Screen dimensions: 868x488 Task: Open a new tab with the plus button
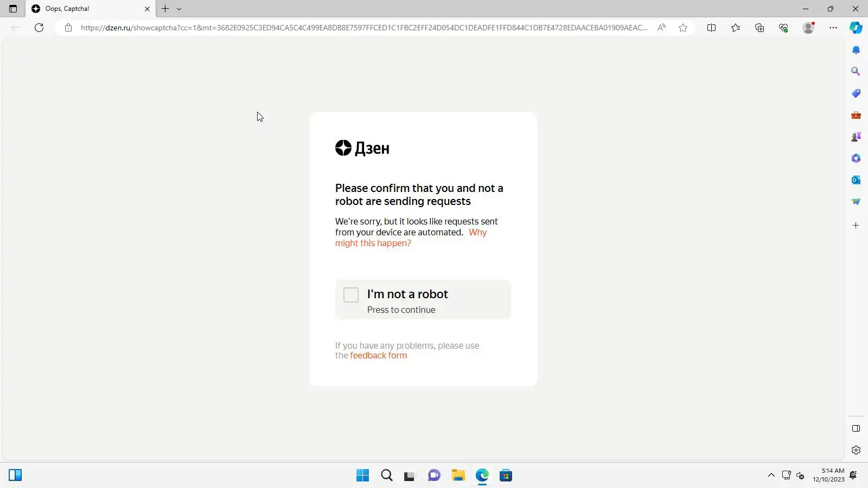point(165,9)
